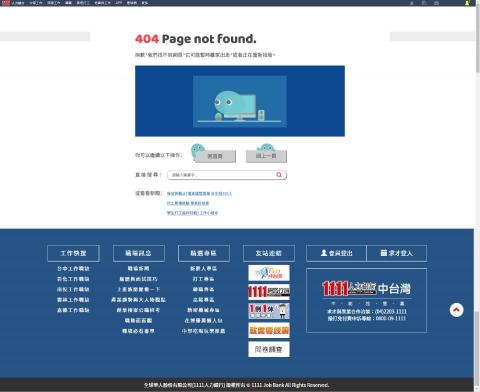Click the person icon beside 會員登出
480x392 pixels.
[324, 253]
